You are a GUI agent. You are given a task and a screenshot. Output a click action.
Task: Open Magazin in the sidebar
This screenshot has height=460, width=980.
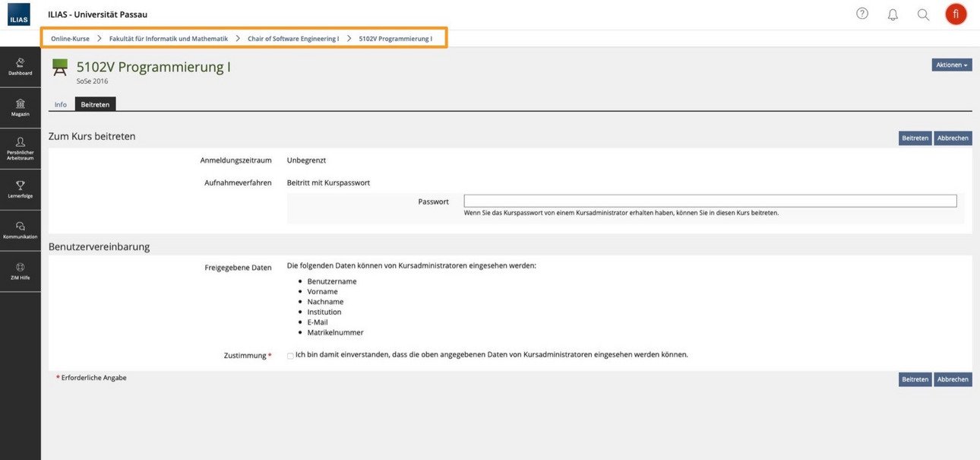pyautogui.click(x=21, y=108)
